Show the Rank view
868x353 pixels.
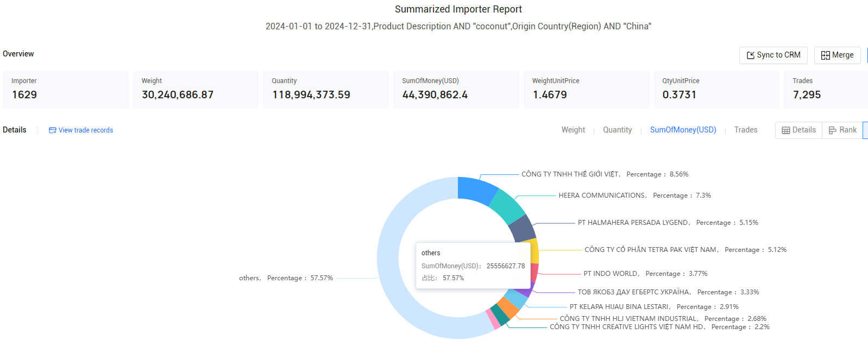tap(842, 130)
